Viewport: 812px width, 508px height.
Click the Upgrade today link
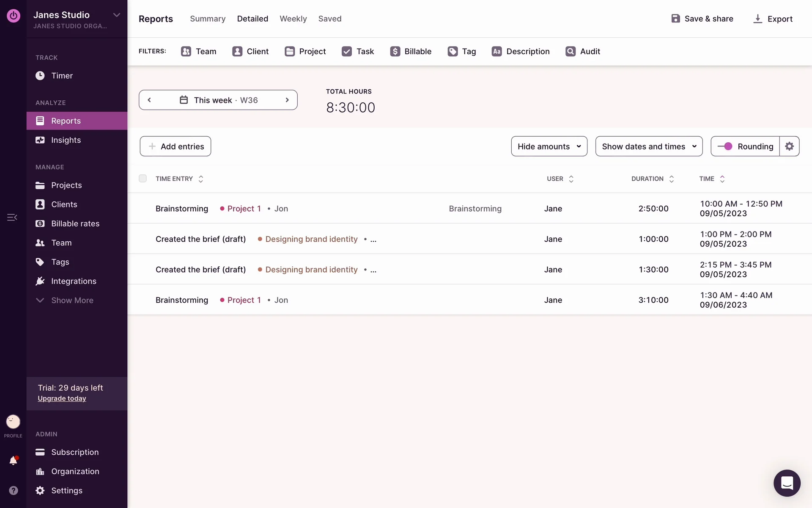(x=62, y=398)
